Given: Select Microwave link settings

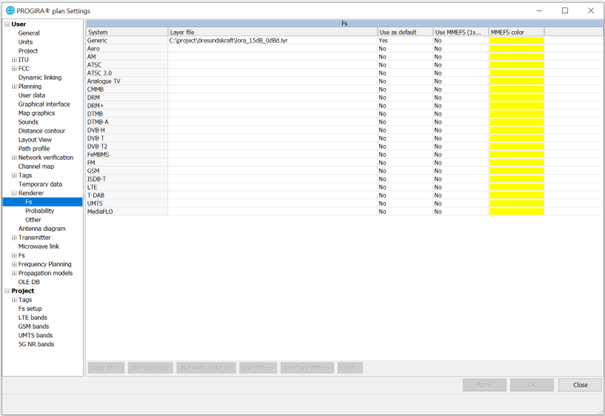Looking at the screenshot, I should (39, 246).
